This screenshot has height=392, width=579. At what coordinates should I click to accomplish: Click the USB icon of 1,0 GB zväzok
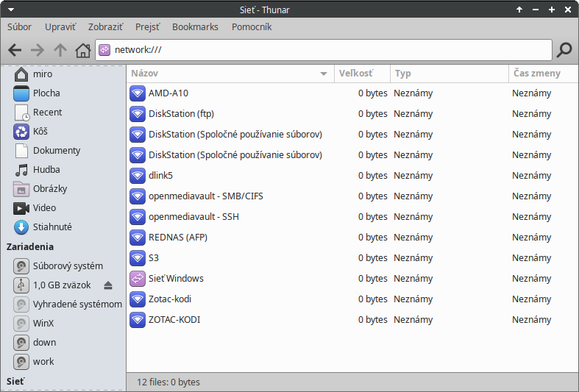pyautogui.click(x=21, y=285)
